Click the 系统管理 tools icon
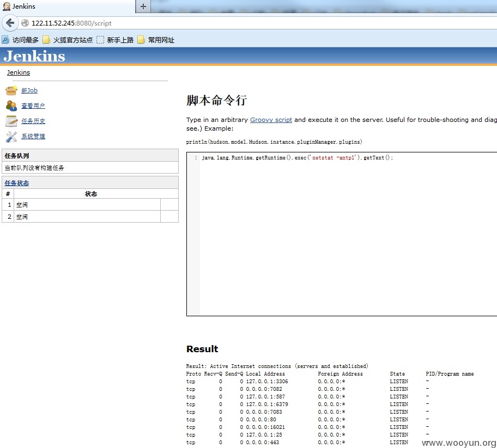This screenshot has height=448, width=497. (11, 137)
